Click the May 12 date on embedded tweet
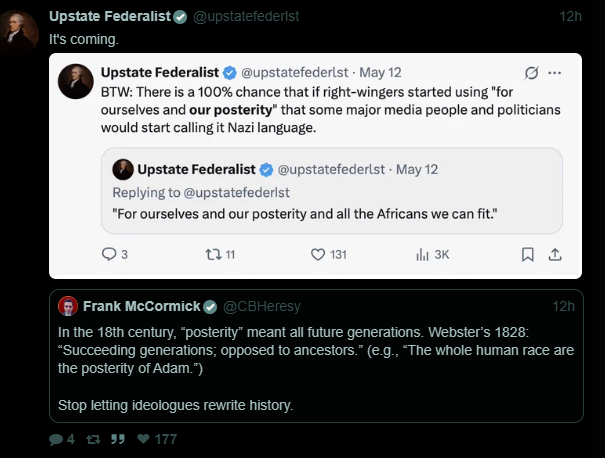605x458 pixels. pyautogui.click(x=380, y=73)
